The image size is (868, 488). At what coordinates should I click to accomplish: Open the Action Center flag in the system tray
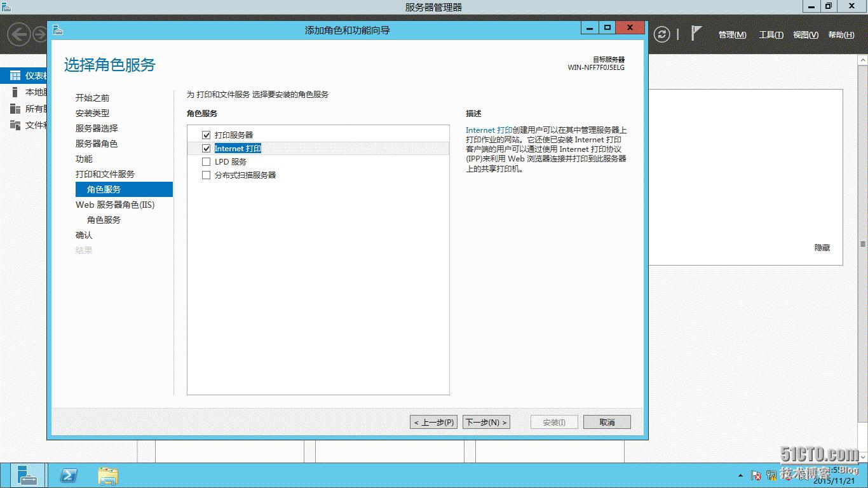pyautogui.click(x=755, y=475)
